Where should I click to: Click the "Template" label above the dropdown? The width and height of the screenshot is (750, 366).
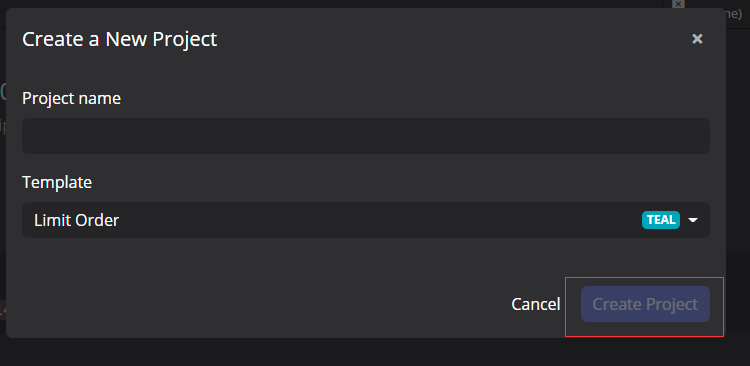click(x=57, y=182)
